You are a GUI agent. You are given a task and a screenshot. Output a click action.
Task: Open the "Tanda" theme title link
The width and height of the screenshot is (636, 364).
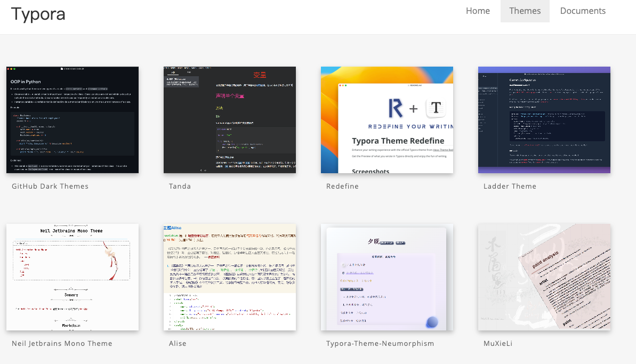click(x=180, y=187)
